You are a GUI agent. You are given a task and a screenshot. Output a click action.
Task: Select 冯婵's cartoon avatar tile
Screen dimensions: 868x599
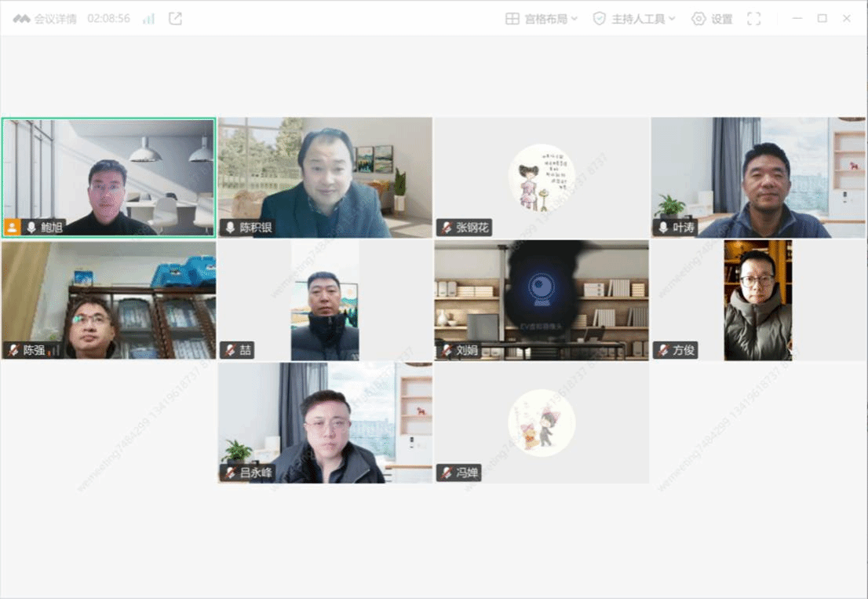pos(542,422)
